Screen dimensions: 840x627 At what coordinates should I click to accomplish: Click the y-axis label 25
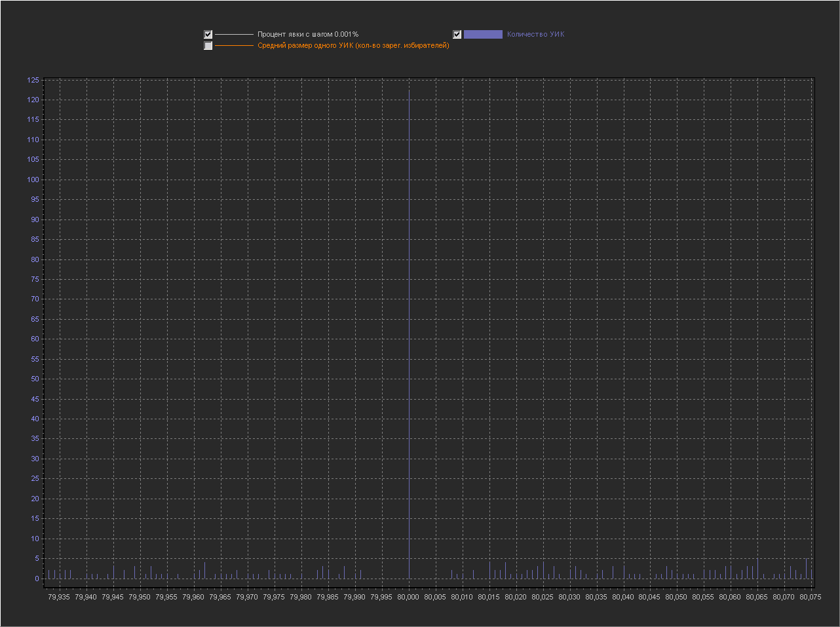tap(35, 478)
